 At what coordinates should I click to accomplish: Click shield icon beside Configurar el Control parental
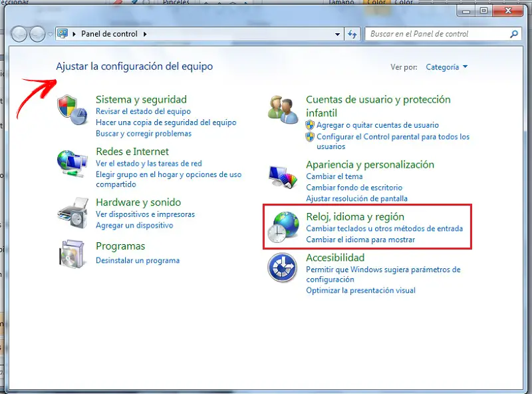tap(310, 137)
